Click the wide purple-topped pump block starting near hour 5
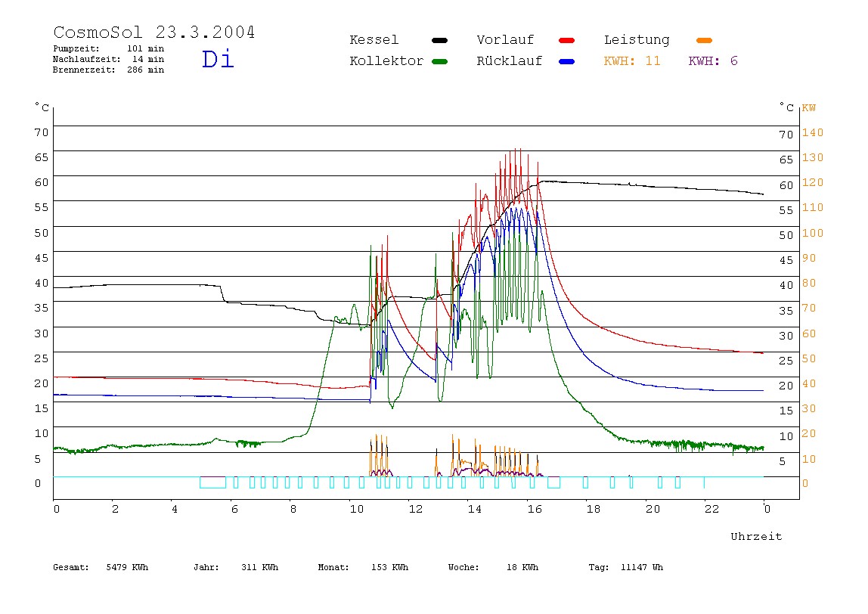 pos(212,482)
